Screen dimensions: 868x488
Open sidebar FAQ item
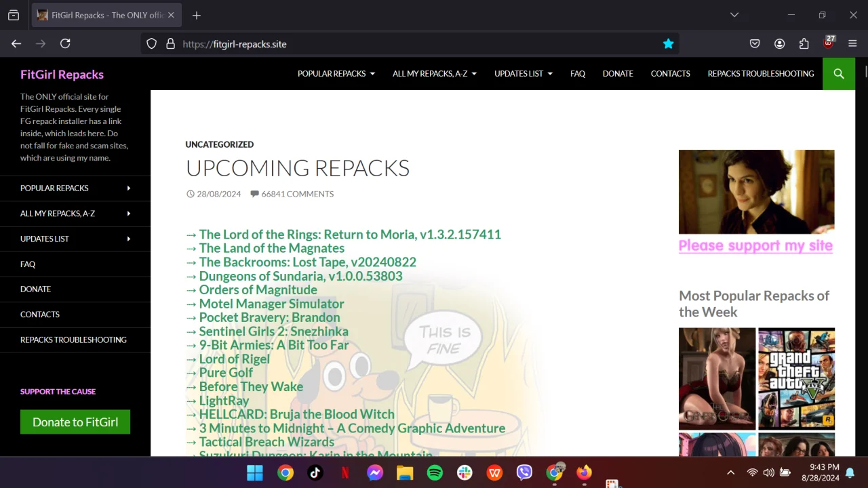click(x=28, y=264)
